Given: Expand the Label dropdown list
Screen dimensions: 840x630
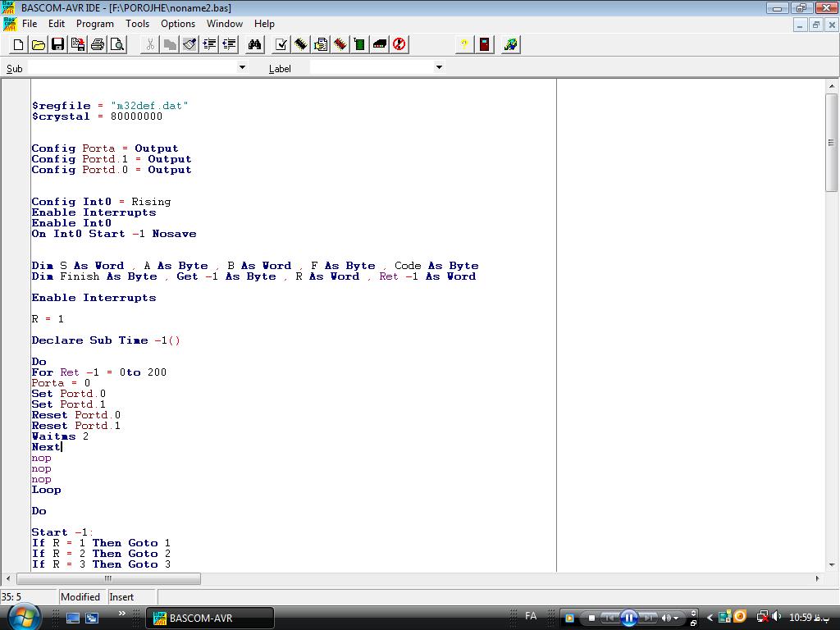Looking at the screenshot, I should (x=439, y=67).
